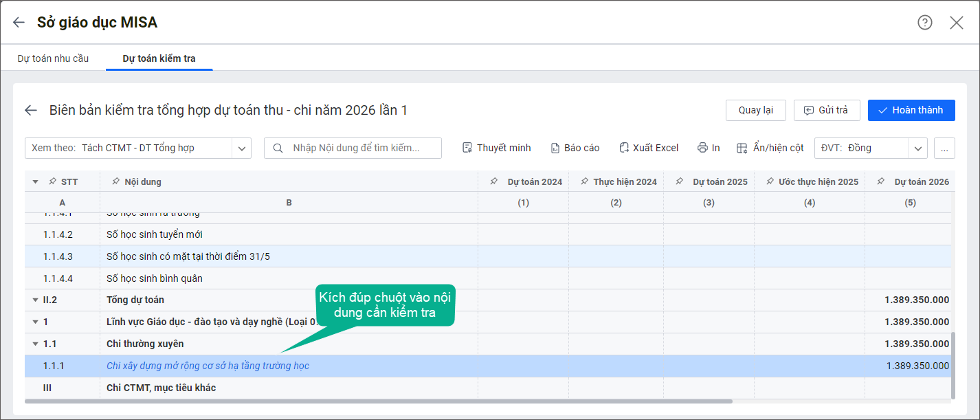The image size is (980, 420).
Task: Open the Xem theo dropdown
Action: click(x=241, y=148)
